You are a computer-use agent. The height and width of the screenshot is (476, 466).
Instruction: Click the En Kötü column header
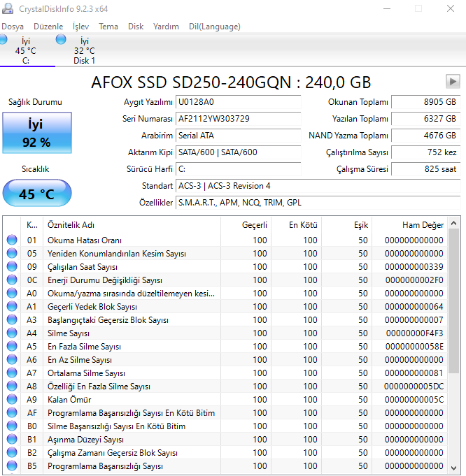[296, 225]
